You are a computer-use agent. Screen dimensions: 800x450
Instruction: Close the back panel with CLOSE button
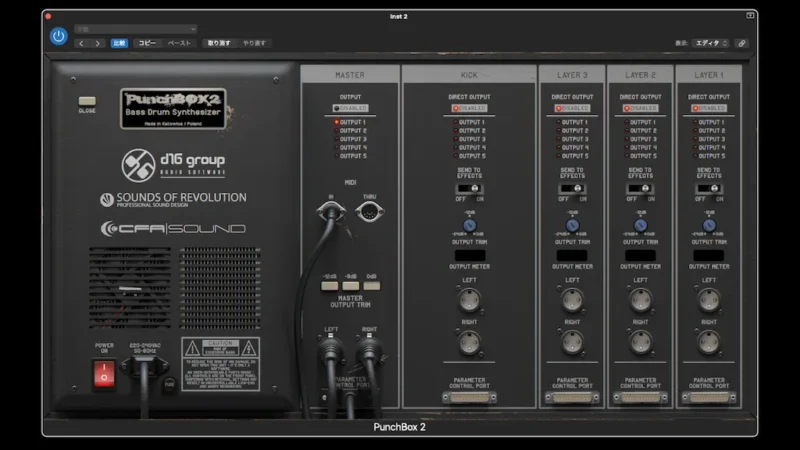[87, 101]
